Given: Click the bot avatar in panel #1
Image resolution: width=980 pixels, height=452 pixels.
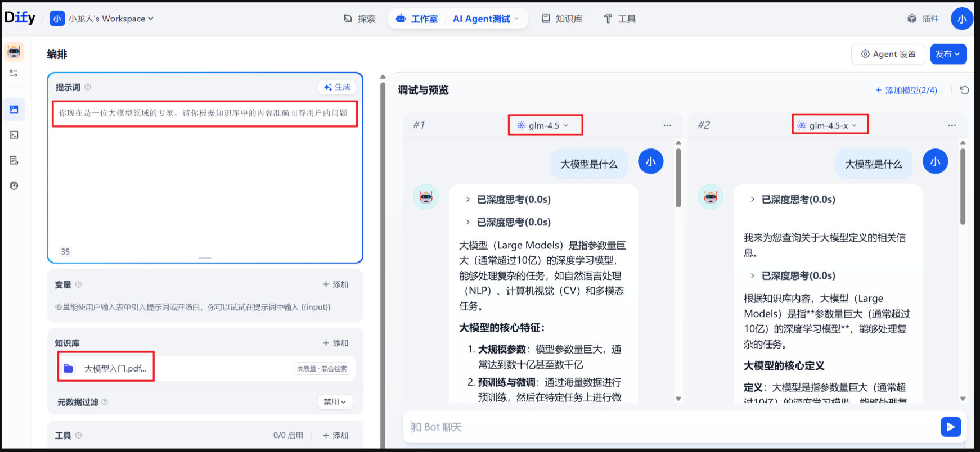Looking at the screenshot, I should (426, 197).
